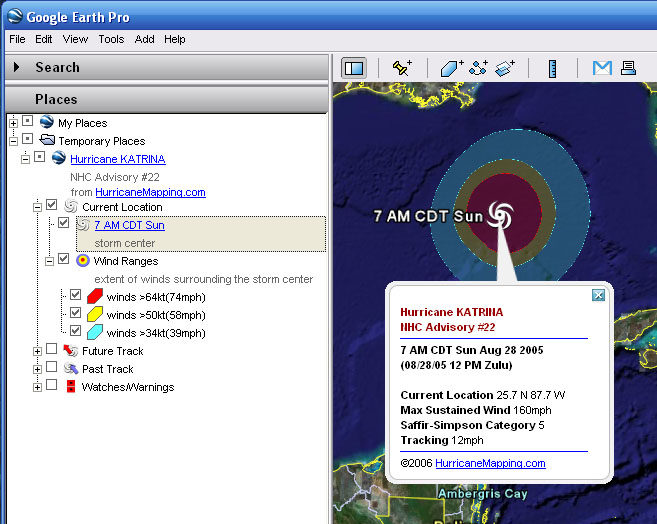The height and width of the screenshot is (524, 657).
Task: Open the Edit menu
Action: coord(44,39)
